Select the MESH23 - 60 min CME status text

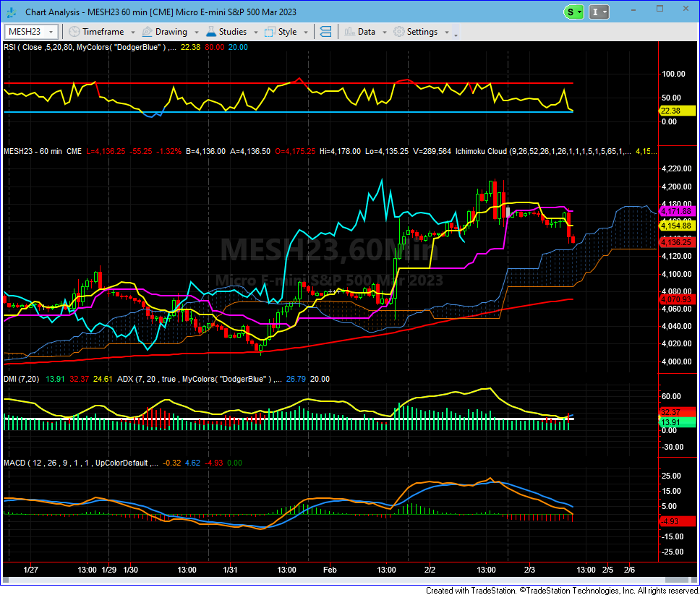(43, 151)
